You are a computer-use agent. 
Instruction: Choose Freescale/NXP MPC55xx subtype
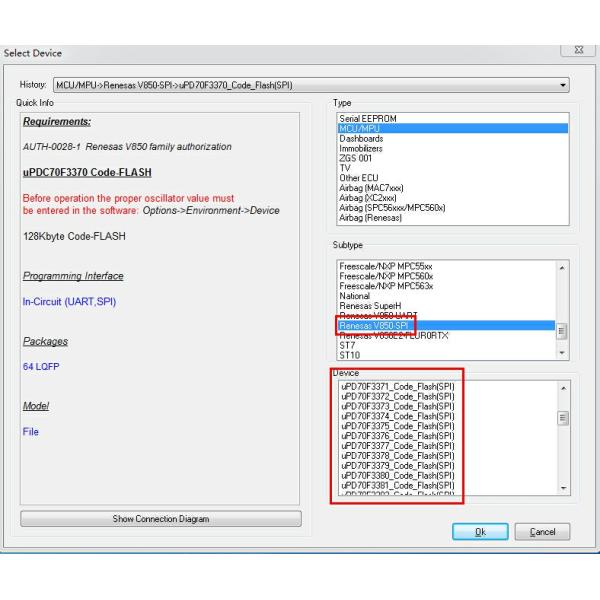[x=386, y=267]
